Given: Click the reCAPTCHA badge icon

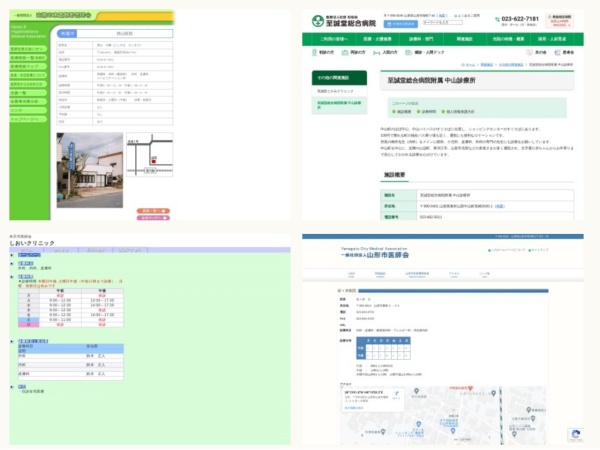Looking at the screenshot, I should 576,434.
